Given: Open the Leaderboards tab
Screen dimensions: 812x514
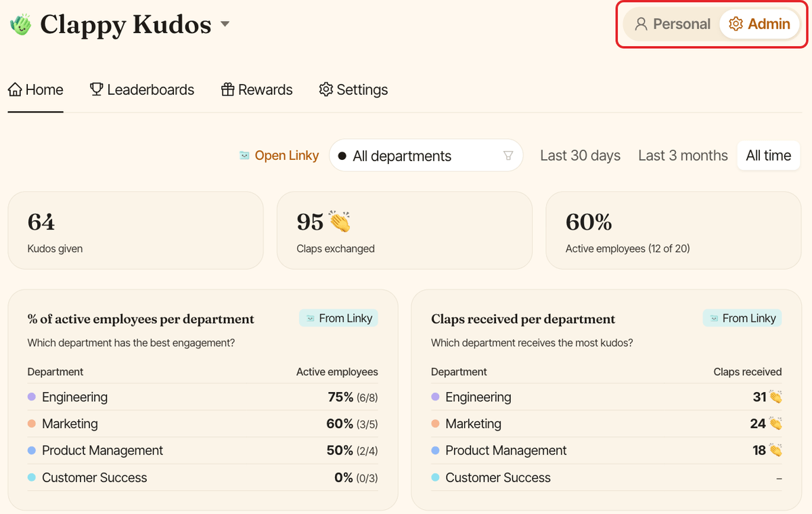Looking at the screenshot, I should pos(142,90).
